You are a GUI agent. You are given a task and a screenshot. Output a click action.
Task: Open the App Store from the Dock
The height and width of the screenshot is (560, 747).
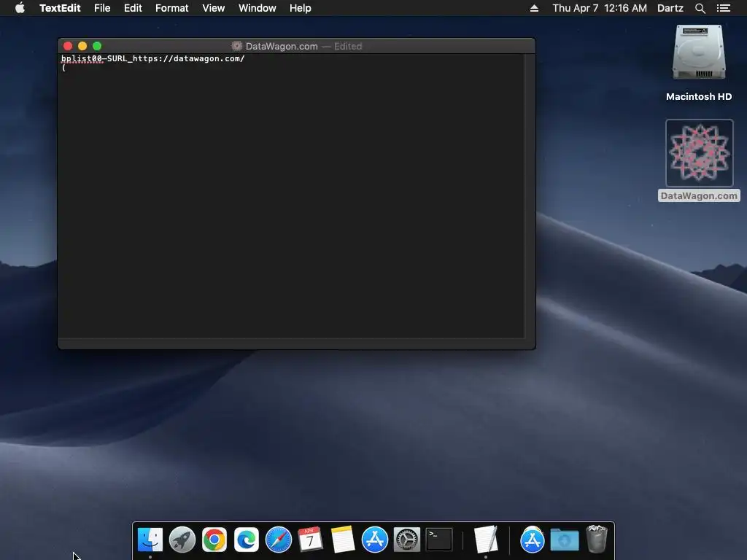coord(374,540)
